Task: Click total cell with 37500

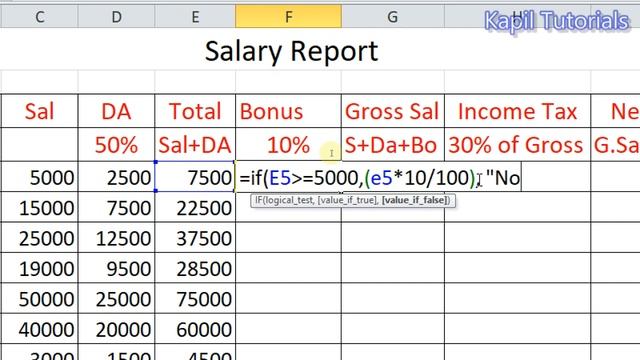Action: point(195,238)
